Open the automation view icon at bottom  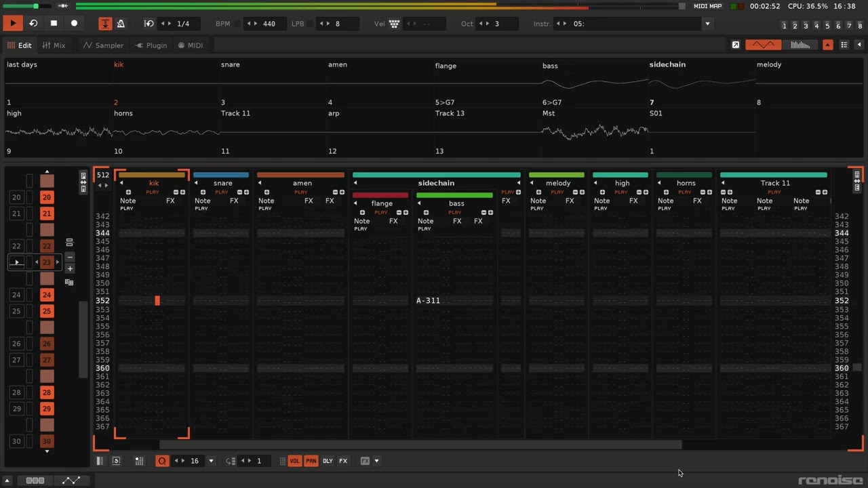pos(71,481)
